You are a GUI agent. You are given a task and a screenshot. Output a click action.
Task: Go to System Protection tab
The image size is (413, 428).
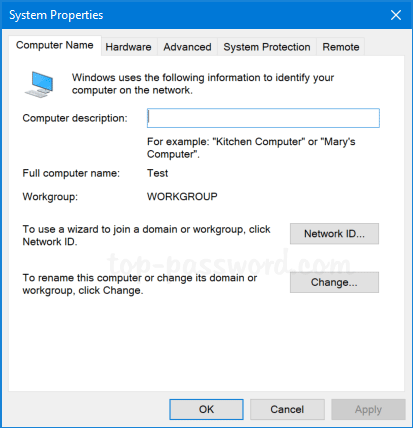[x=267, y=47]
